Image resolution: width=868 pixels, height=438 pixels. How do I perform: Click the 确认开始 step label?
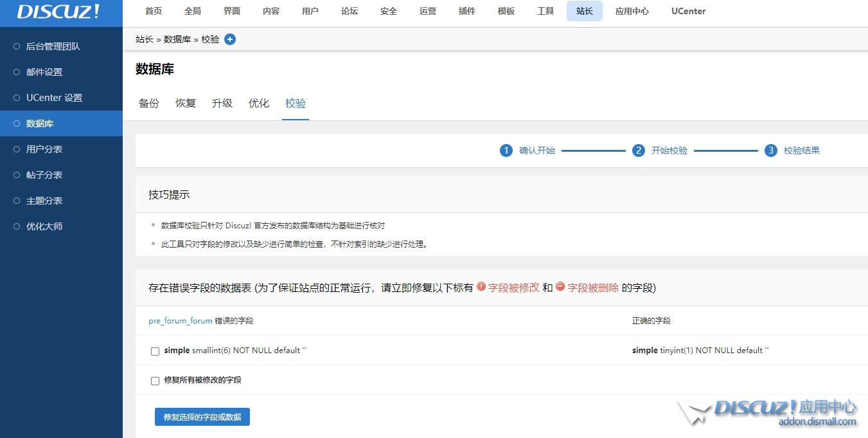pyautogui.click(x=537, y=151)
